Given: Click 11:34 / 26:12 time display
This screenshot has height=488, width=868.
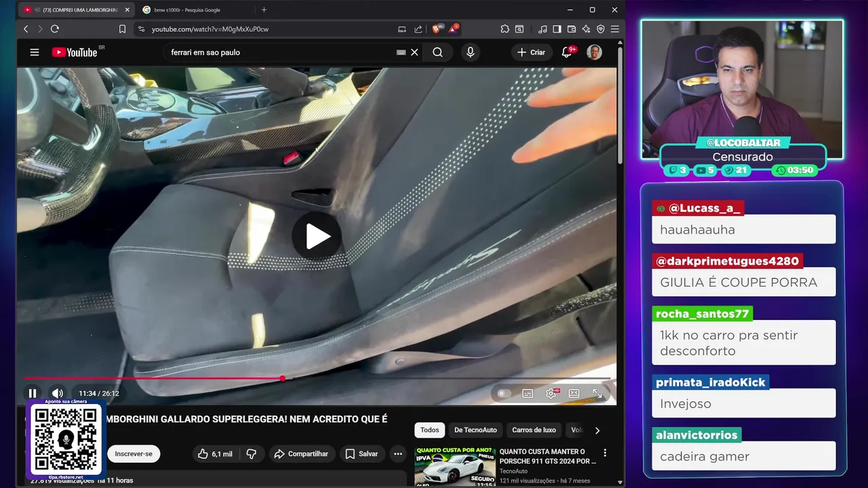Looking at the screenshot, I should pyautogui.click(x=98, y=393).
